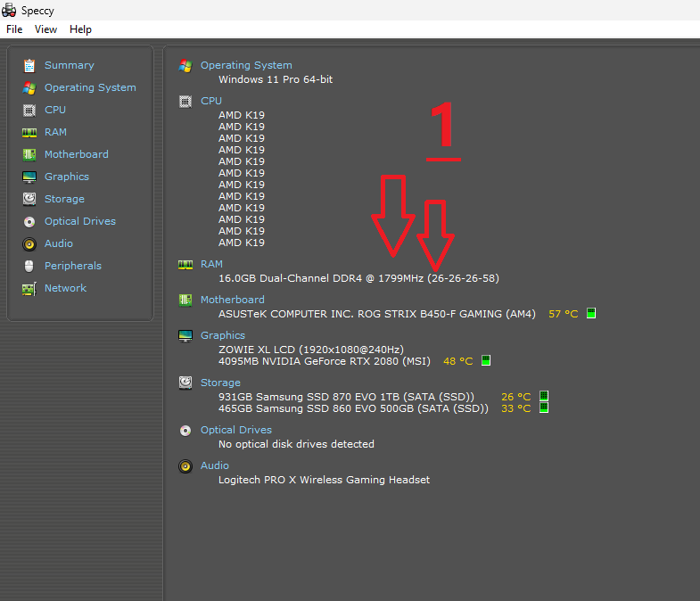Click the Peripherals mouse icon in sidebar
The width and height of the screenshot is (700, 601).
(x=29, y=266)
